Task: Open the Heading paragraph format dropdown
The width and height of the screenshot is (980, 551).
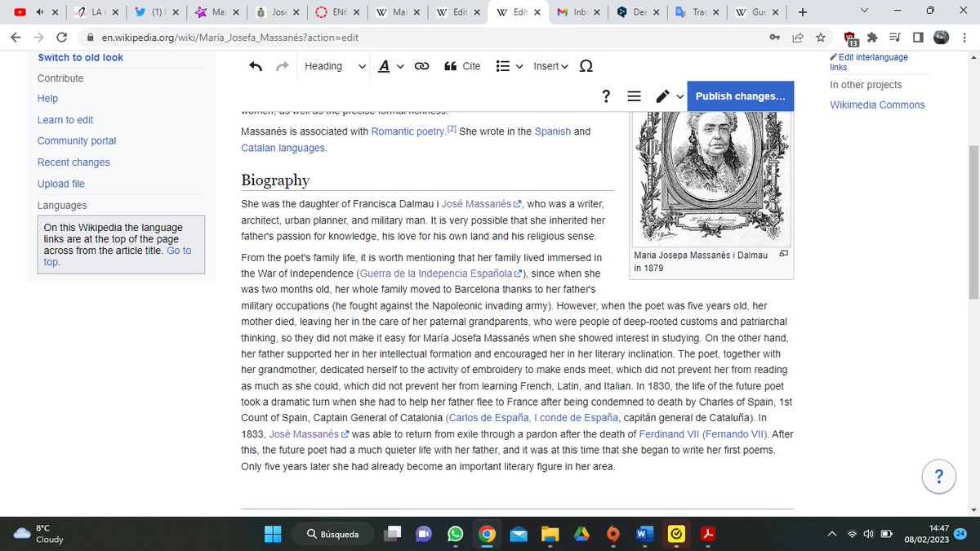Action: pyautogui.click(x=335, y=66)
